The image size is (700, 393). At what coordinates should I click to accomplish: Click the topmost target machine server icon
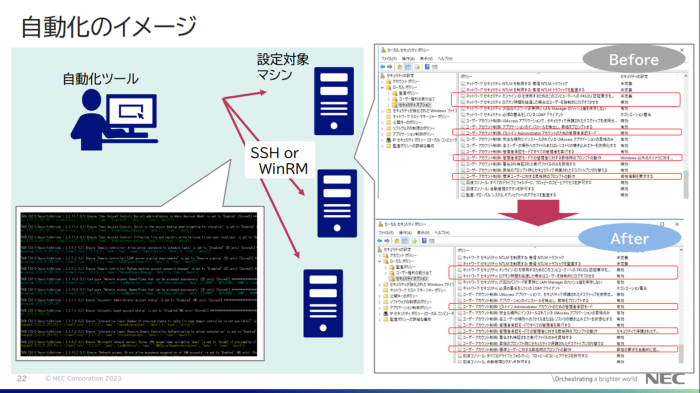point(334,101)
